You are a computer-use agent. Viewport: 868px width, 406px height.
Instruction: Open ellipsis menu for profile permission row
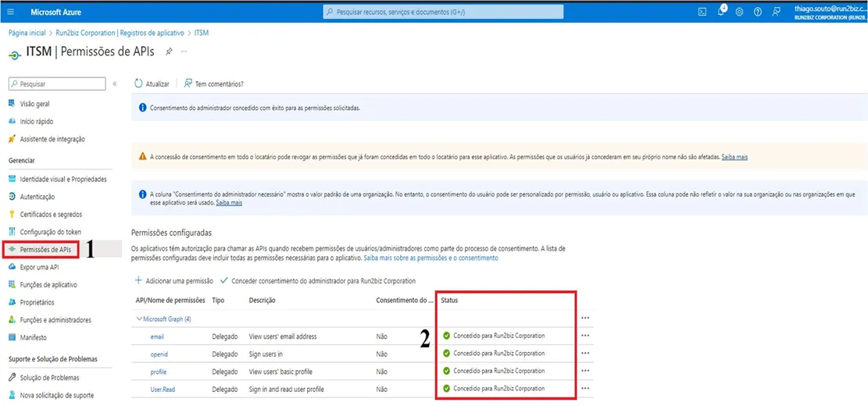pos(585,371)
